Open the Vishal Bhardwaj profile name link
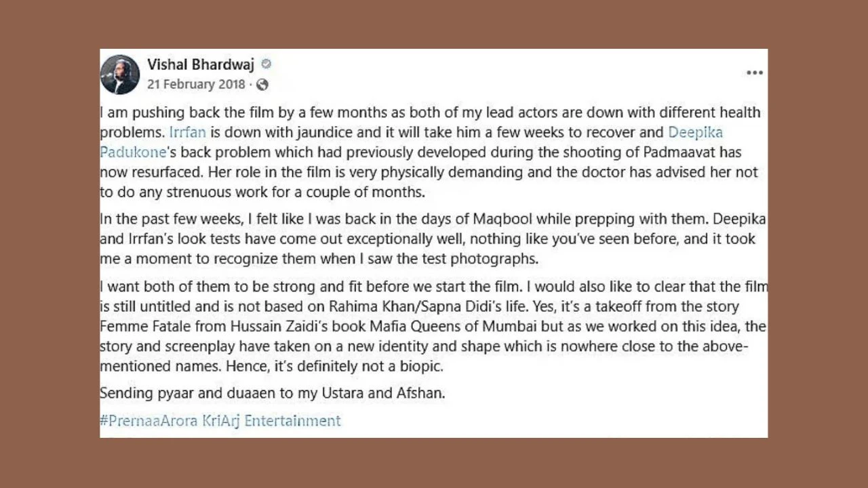The height and width of the screenshot is (488, 868). (201, 64)
